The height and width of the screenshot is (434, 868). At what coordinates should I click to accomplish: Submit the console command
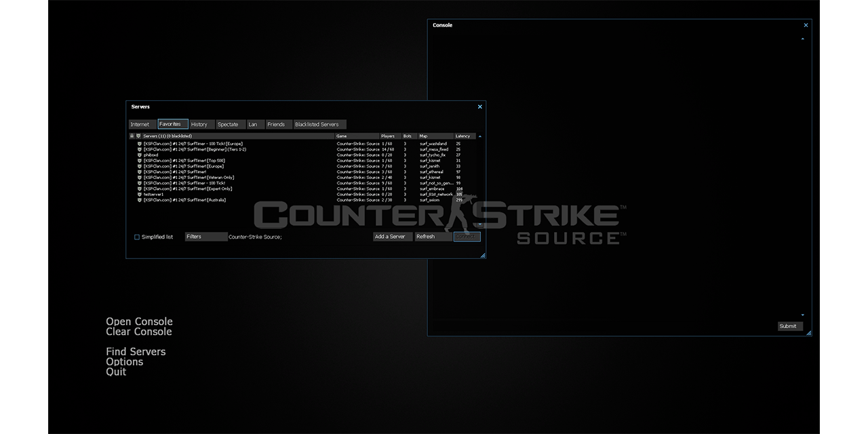(790, 326)
